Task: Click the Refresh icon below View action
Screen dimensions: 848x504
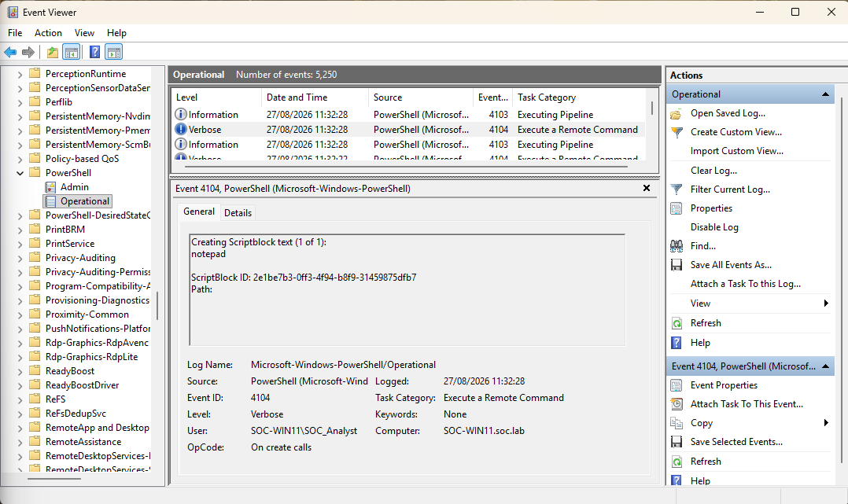Action: [677, 323]
